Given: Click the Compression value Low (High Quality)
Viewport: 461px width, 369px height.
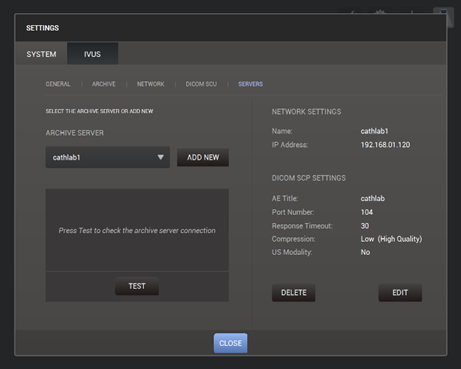Looking at the screenshot, I should tap(391, 239).
